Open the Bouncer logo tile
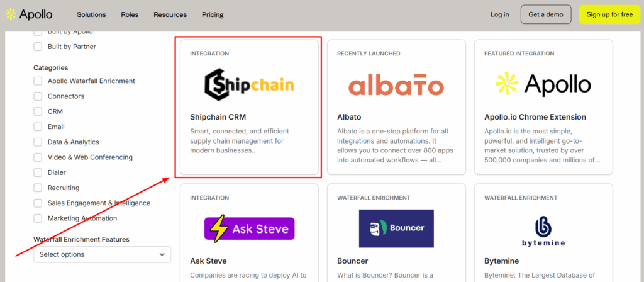The image size is (644, 282). pos(396,228)
